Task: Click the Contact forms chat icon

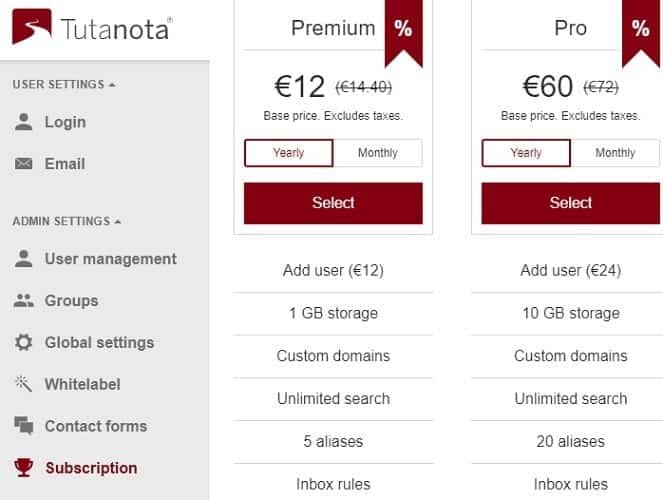Action: pos(24,426)
